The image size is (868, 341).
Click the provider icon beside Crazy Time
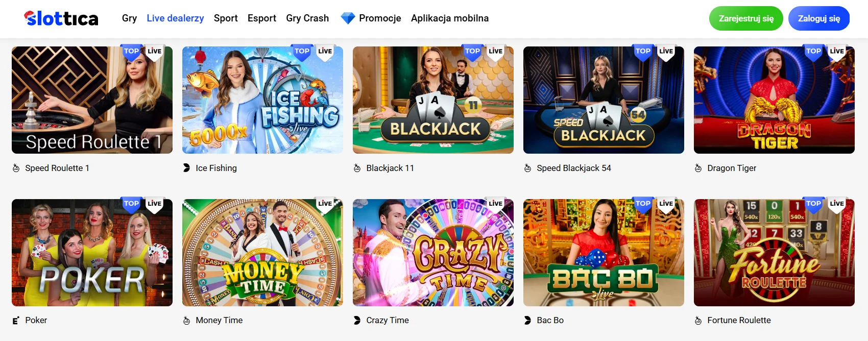(357, 320)
